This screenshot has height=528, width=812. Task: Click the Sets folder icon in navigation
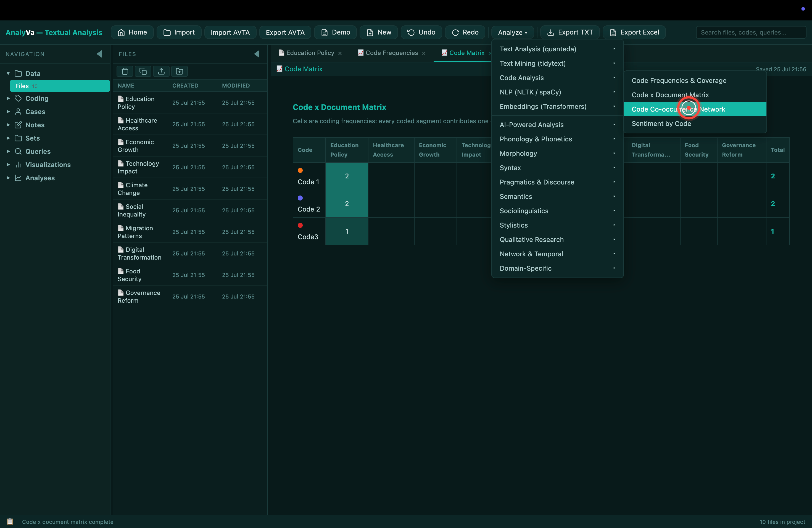tap(18, 138)
